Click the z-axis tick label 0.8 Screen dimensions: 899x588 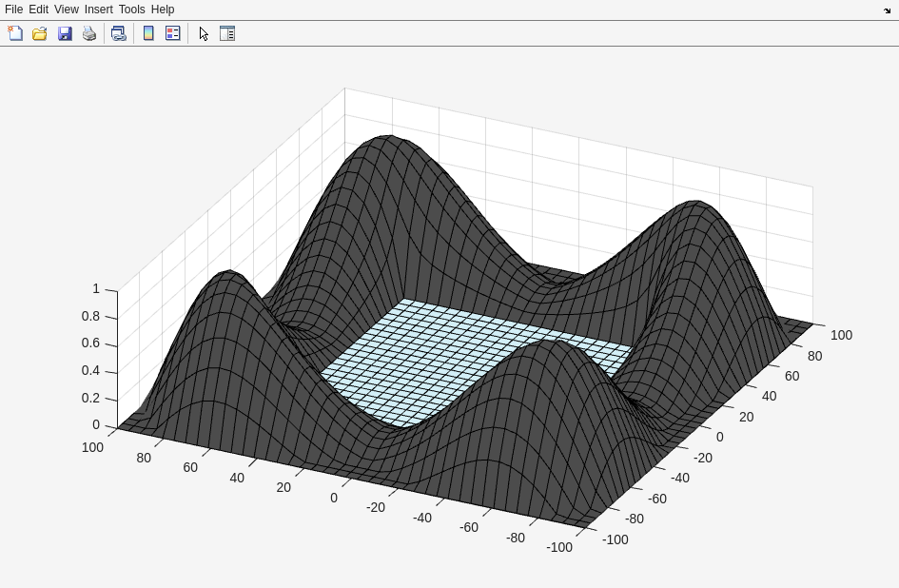(x=90, y=317)
